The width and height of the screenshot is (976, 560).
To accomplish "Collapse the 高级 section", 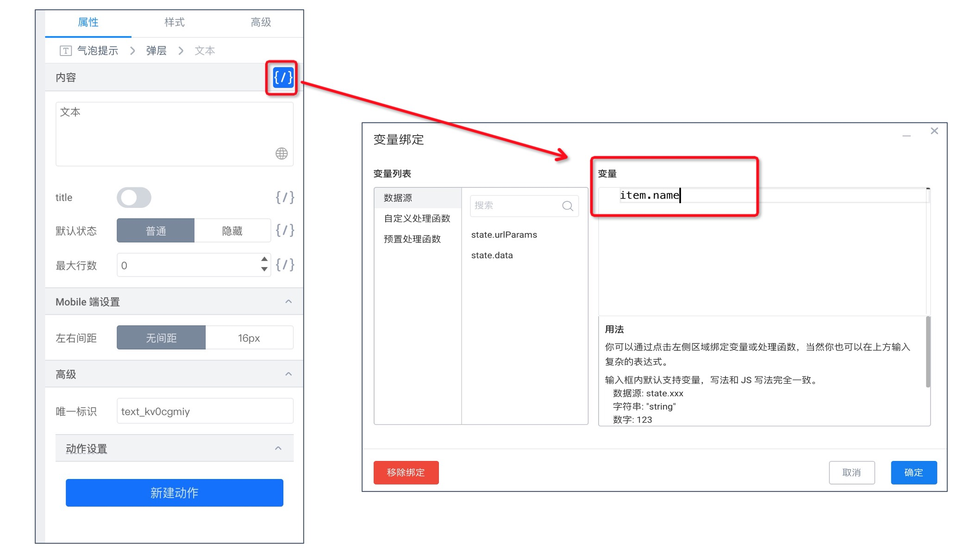I will [x=288, y=374].
